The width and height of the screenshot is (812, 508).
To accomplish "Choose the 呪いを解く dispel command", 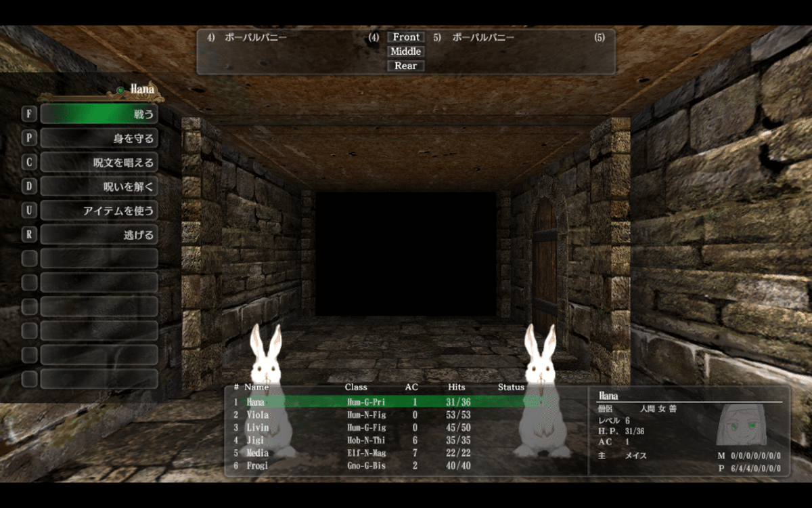I will [x=99, y=186].
